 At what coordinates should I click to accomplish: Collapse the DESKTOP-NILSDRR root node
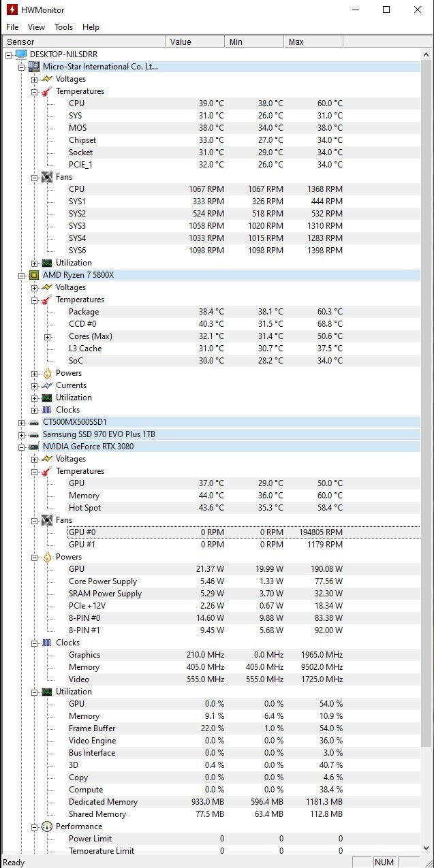click(x=8, y=54)
